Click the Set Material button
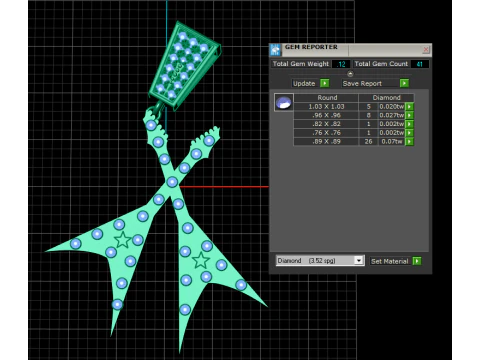The height and width of the screenshot is (360, 480). [390, 261]
